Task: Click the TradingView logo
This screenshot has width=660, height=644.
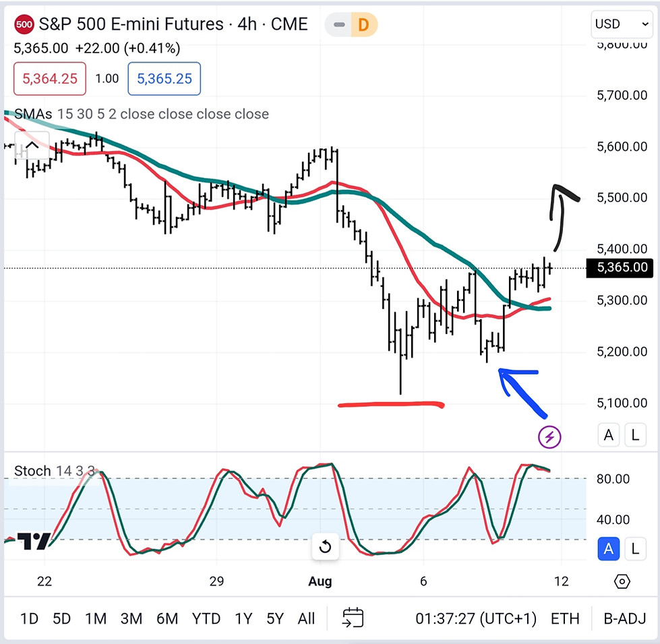Action: (x=34, y=541)
